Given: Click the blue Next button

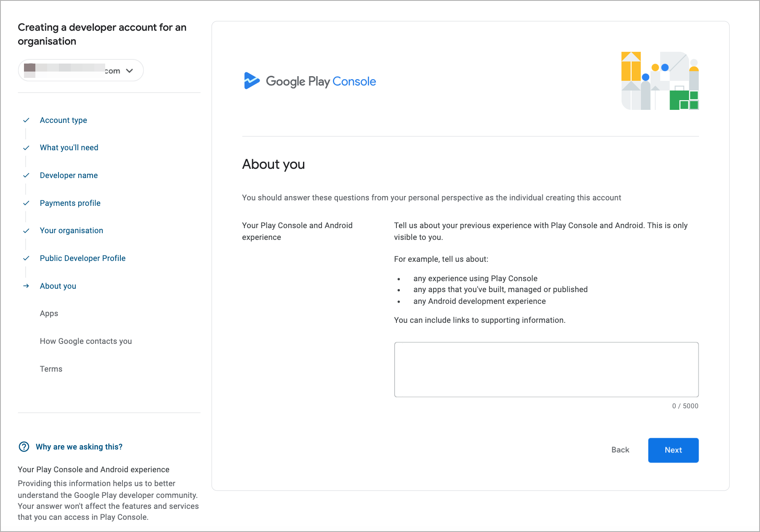Looking at the screenshot, I should click(x=673, y=450).
